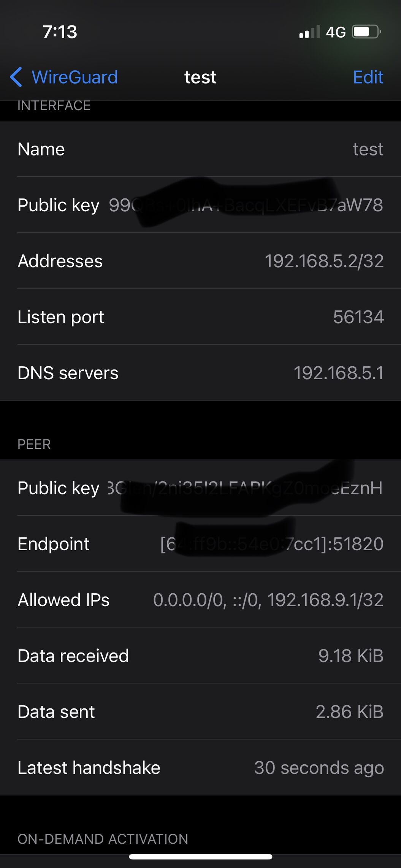Tap the 7:13 clock in the status bar
The height and width of the screenshot is (868, 401).
click(x=60, y=32)
